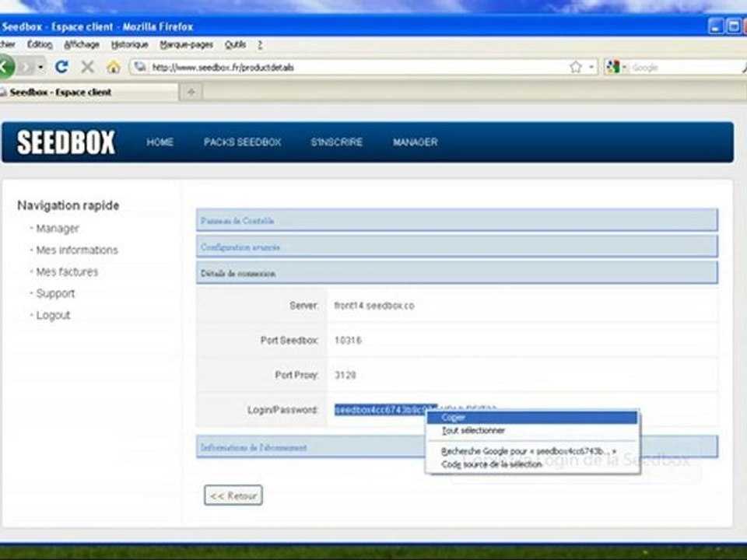Click S'INSCRIRE navigation link
The height and width of the screenshot is (560, 747).
tap(336, 142)
